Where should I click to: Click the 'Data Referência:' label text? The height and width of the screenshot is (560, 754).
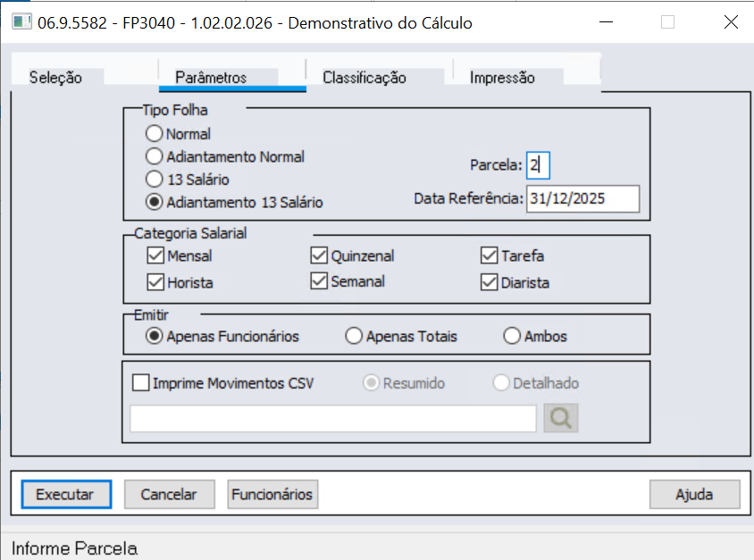468,198
